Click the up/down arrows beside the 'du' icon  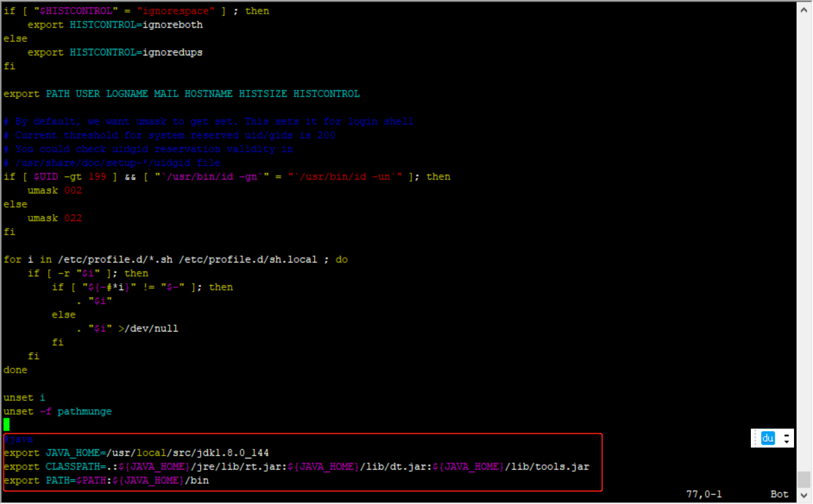click(787, 438)
